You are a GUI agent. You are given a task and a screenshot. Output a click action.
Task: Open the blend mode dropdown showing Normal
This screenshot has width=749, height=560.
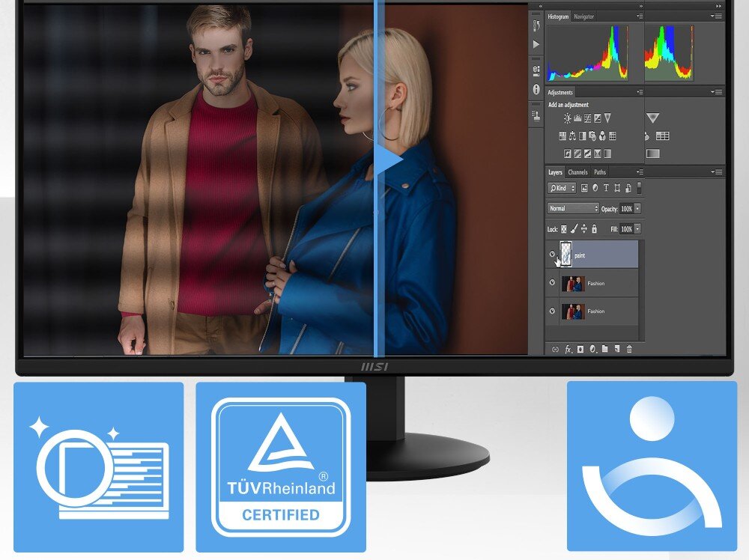(573, 208)
